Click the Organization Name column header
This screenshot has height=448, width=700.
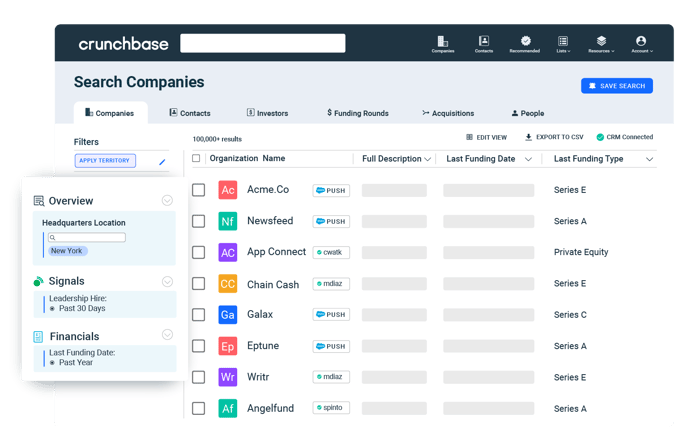coord(247,158)
